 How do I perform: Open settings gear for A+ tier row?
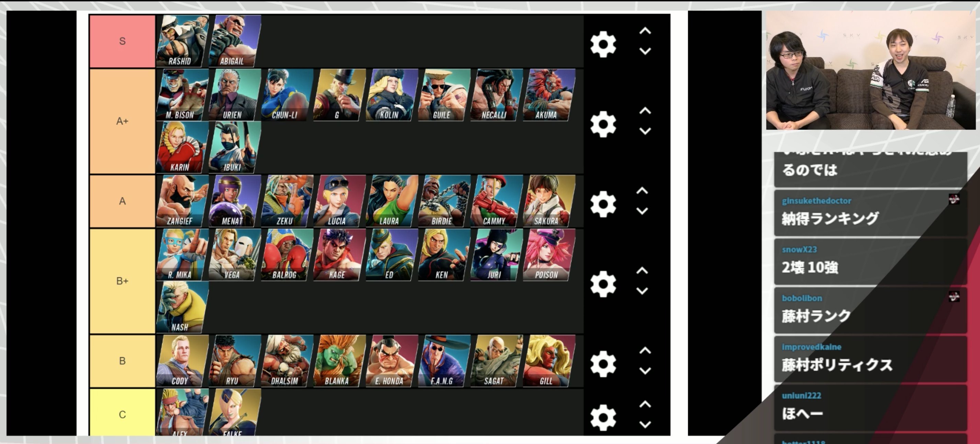pyautogui.click(x=603, y=124)
